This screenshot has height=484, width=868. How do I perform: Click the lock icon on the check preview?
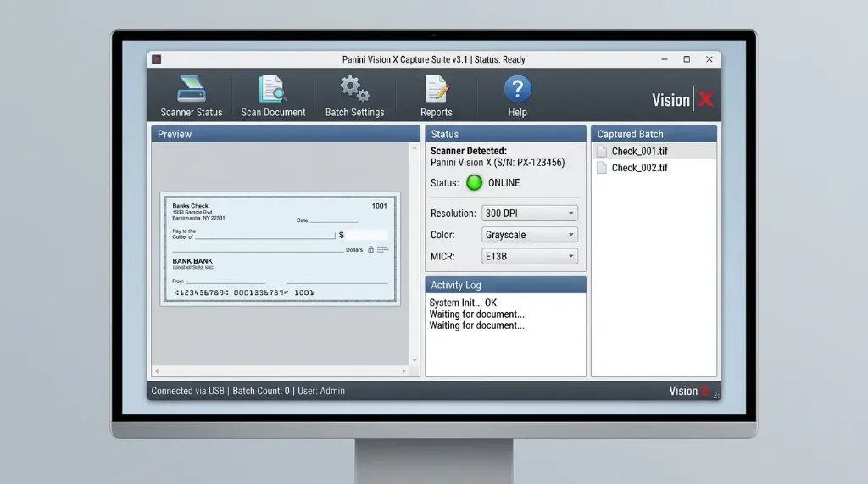[371, 250]
